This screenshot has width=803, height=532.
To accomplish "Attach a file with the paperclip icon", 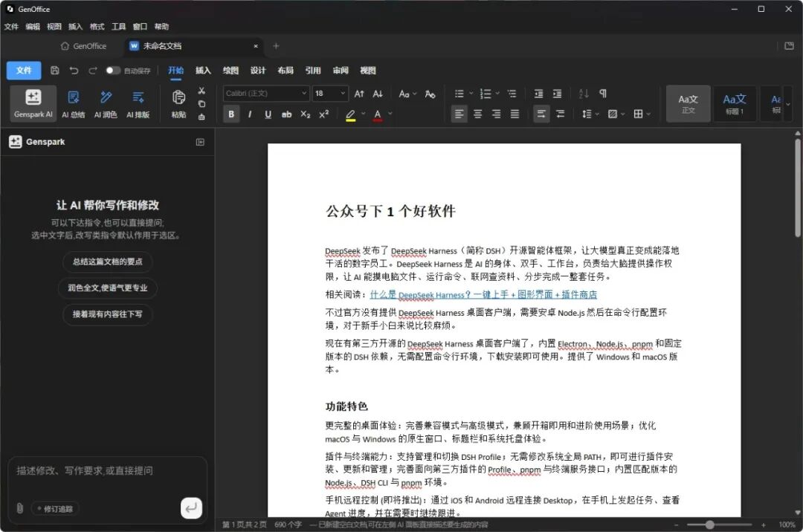I will (20, 508).
